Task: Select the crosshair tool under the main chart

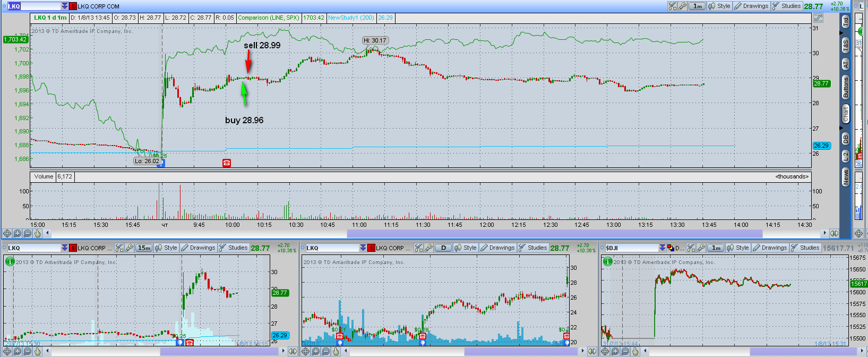Action: [x=7, y=233]
